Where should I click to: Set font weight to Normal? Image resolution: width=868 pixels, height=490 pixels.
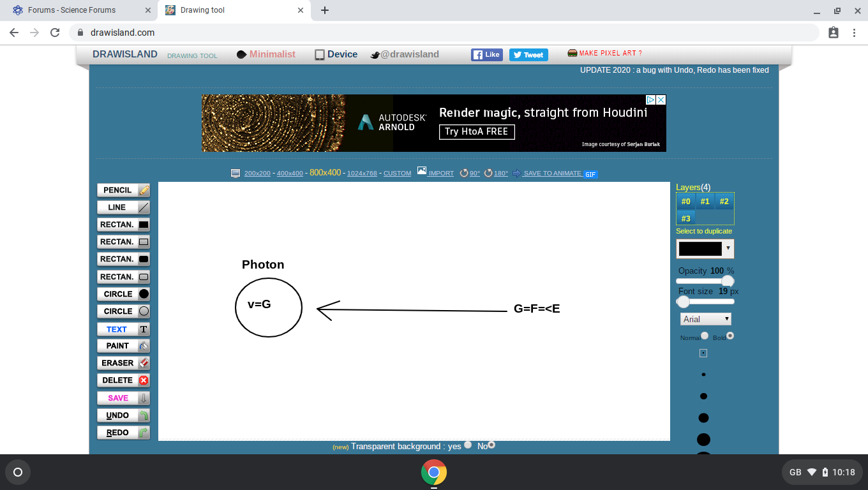(x=705, y=336)
